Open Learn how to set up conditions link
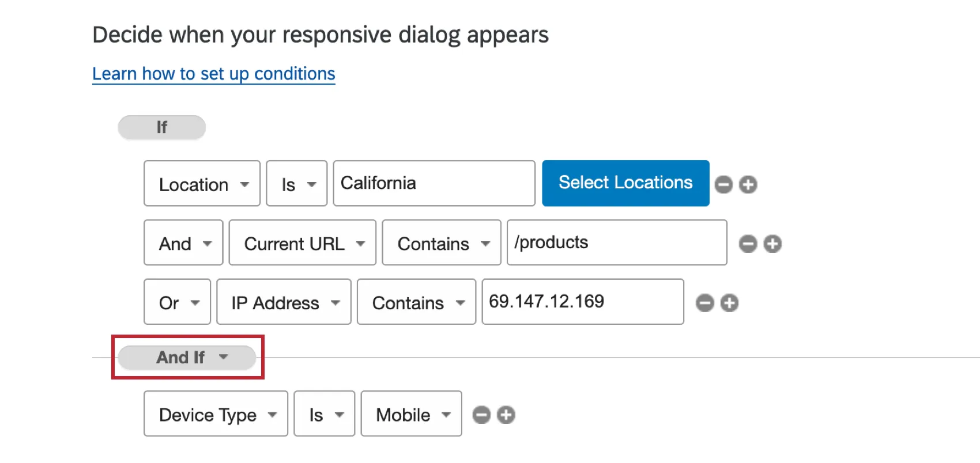The width and height of the screenshot is (980, 463). (214, 74)
